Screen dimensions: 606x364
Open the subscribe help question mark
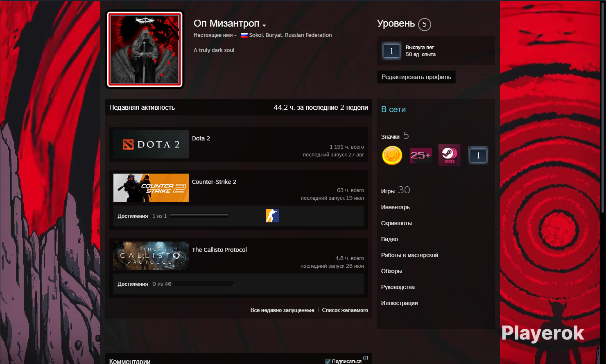pos(366,358)
